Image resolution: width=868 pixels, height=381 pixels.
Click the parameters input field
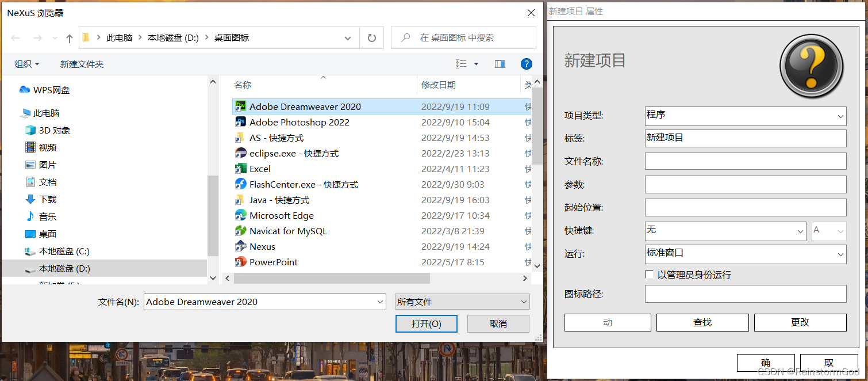click(746, 184)
